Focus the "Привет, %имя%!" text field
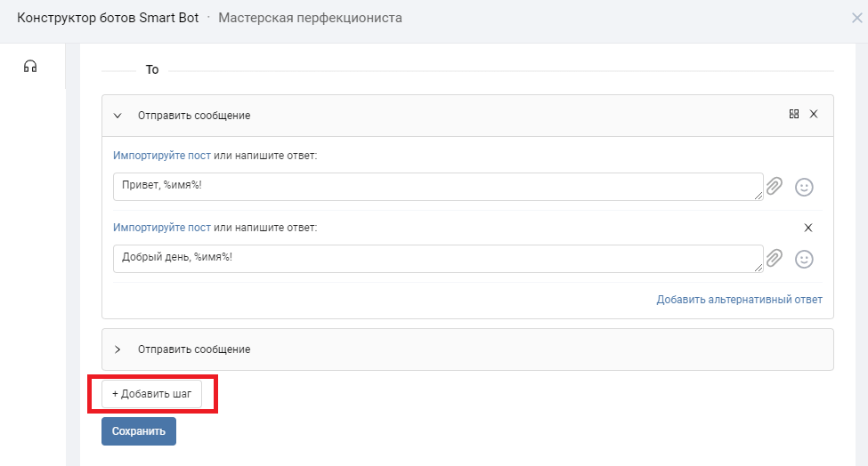The height and width of the screenshot is (466, 868). click(x=436, y=187)
